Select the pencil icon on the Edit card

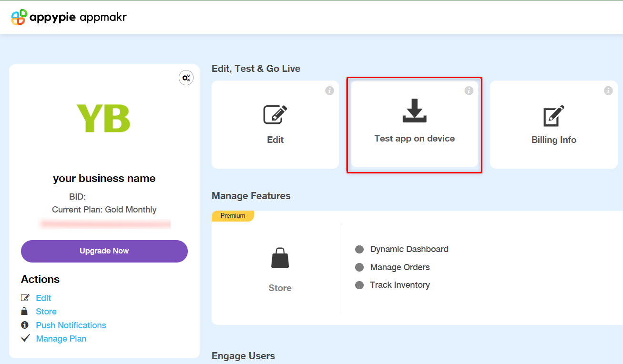point(275,114)
